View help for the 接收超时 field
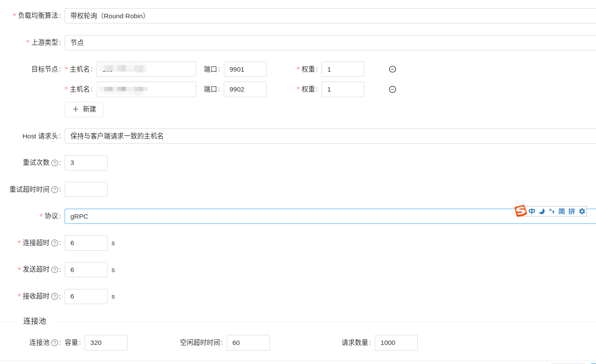 [54, 296]
